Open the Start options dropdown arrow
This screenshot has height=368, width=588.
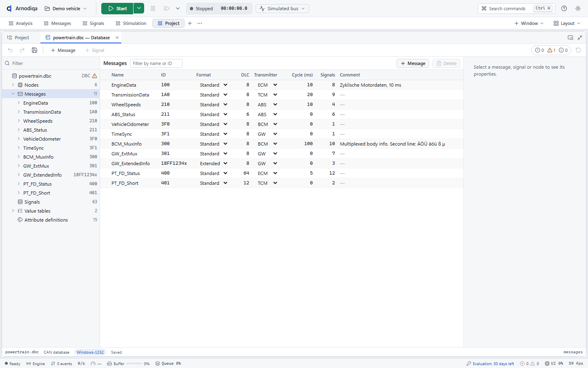pyautogui.click(x=139, y=9)
